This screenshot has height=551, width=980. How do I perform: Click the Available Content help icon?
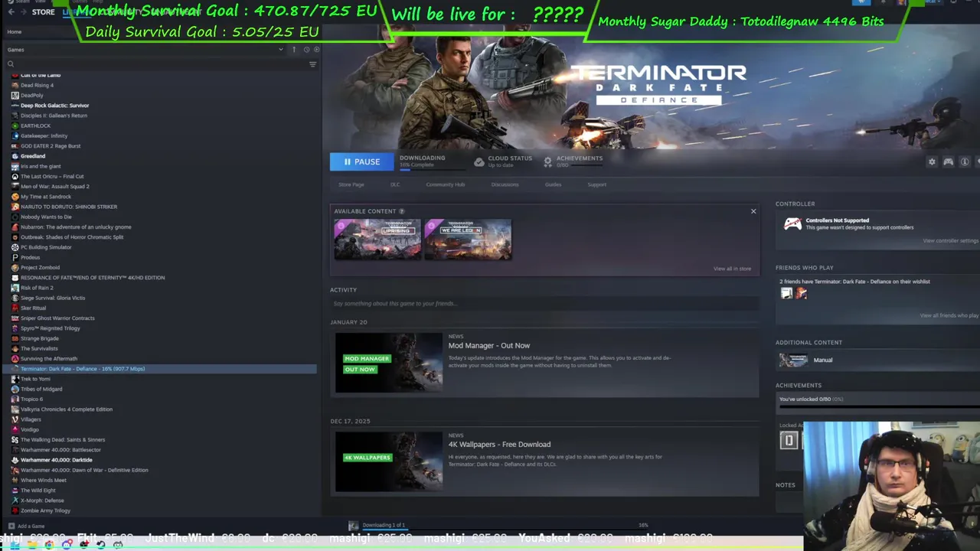pos(401,211)
